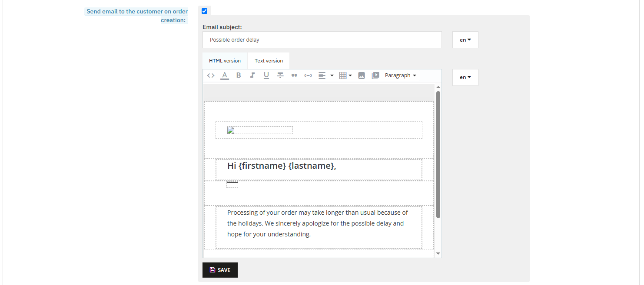Open language selector beside the editor
Screen dimensions: 644x285
(465, 77)
